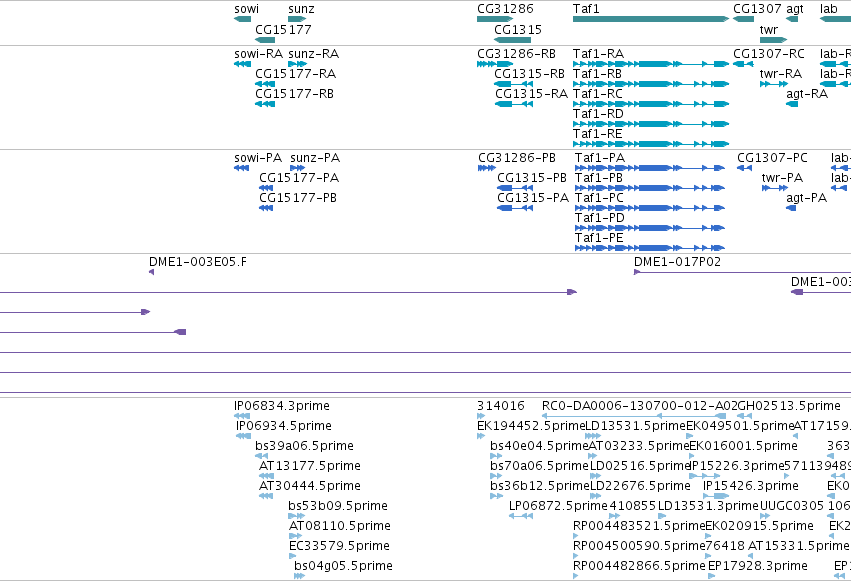Click the twr gene arrow
The image size is (851, 581).
[x=773, y=40]
